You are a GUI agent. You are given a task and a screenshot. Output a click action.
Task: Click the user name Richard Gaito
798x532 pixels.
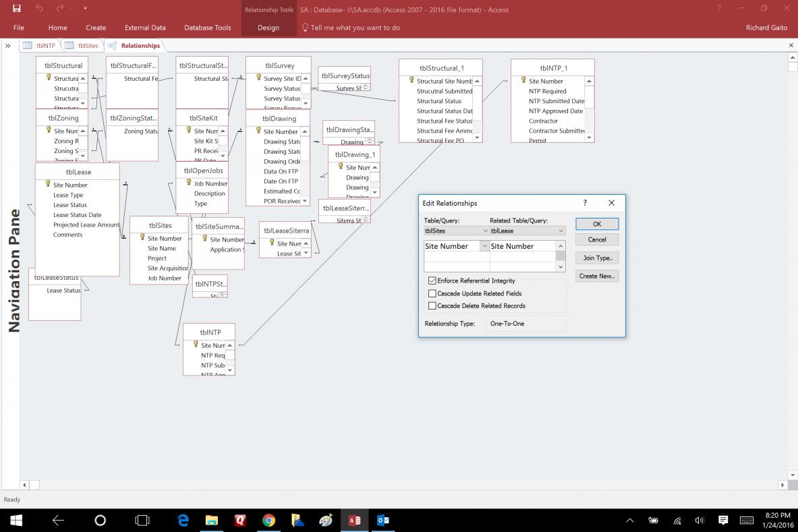[x=766, y=28]
